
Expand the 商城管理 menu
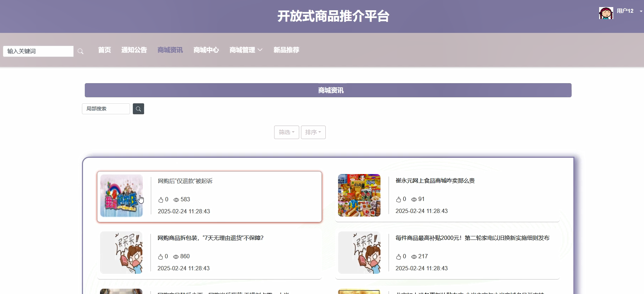pyautogui.click(x=246, y=50)
